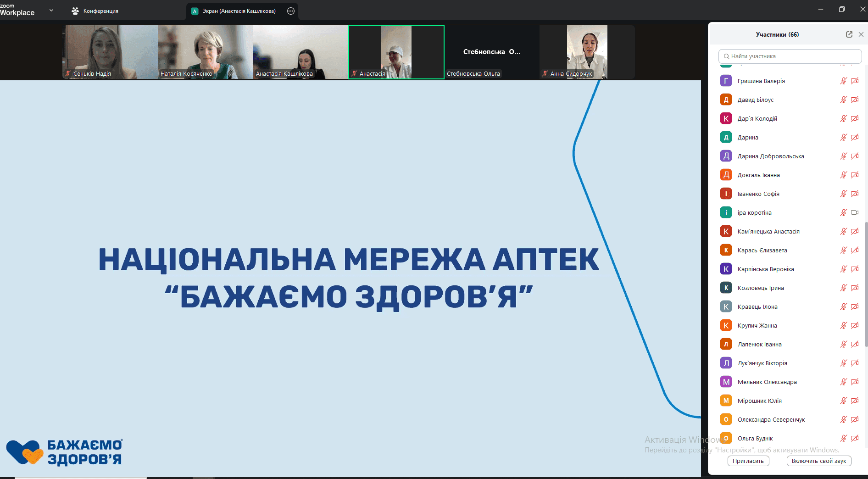868x479 pixels.
Task: Click Мельник Олександра avatar icon
Action: coord(726,382)
